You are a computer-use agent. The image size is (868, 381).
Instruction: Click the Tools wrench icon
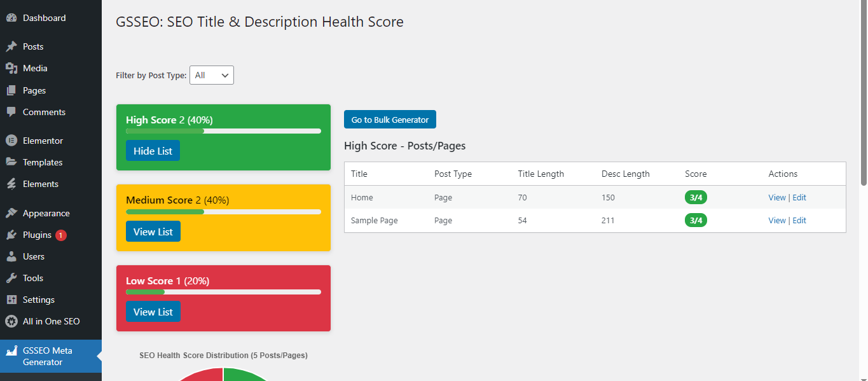(11, 278)
